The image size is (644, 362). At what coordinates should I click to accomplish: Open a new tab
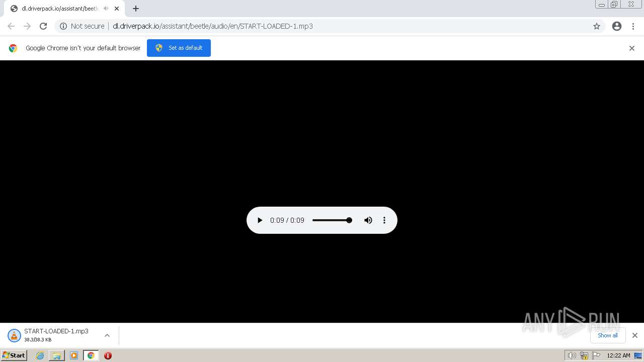(x=136, y=9)
